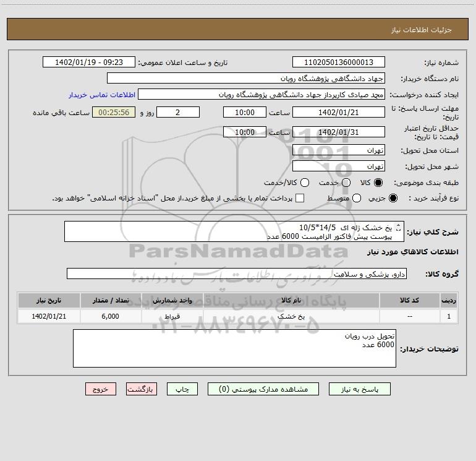Screen dimensions: 476x461
Task: Click the مشاهده مدارک پیوستی button
Action: click(x=263, y=389)
